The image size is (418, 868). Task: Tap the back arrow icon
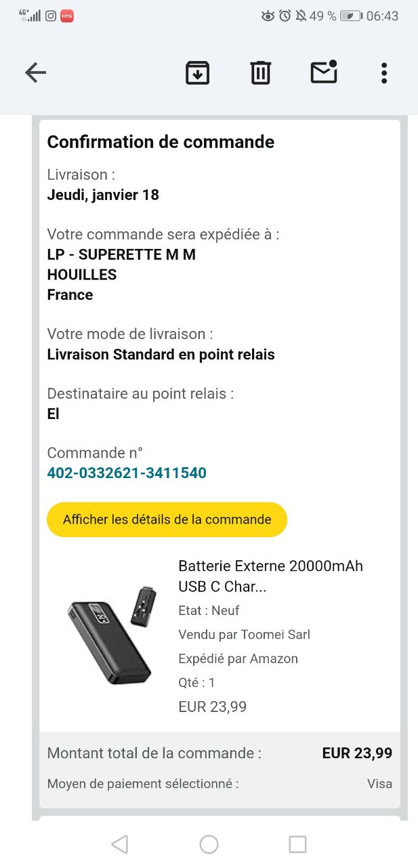(35, 73)
